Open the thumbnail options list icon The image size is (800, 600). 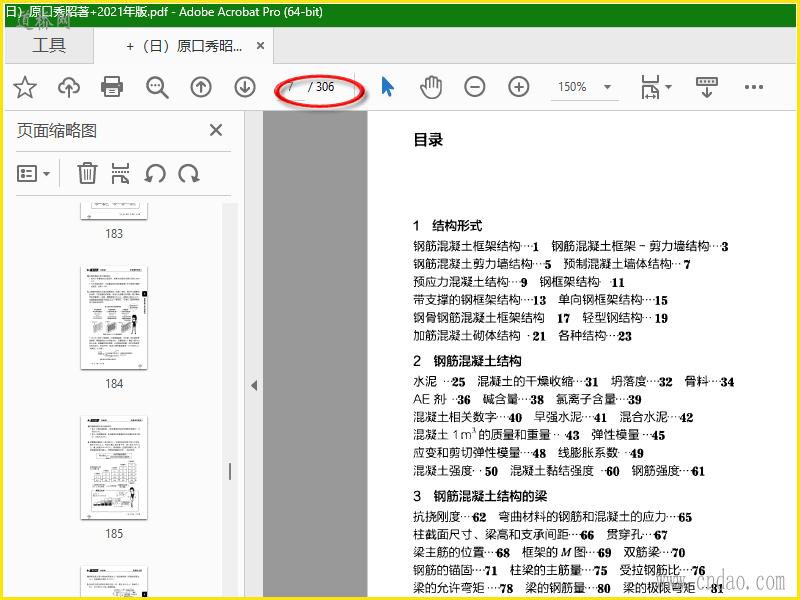[27, 173]
